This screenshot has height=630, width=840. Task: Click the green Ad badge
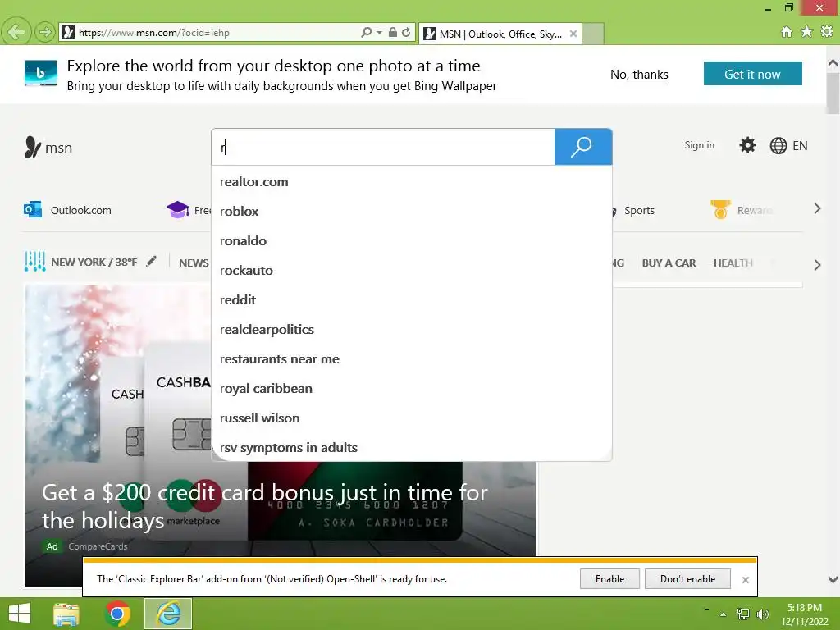pyautogui.click(x=52, y=546)
